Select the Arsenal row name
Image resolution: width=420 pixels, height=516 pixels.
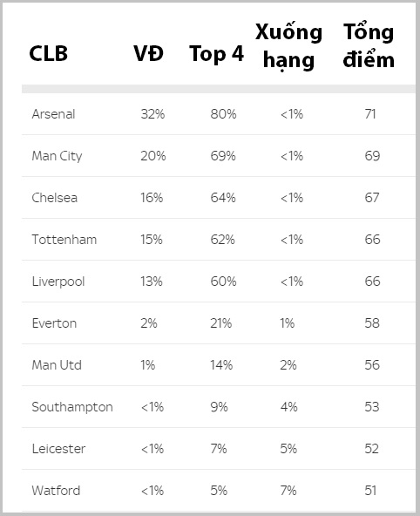coord(54,114)
